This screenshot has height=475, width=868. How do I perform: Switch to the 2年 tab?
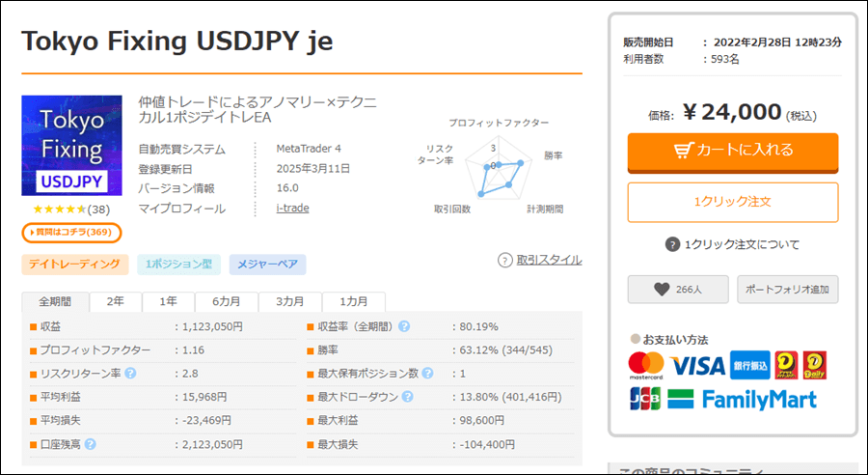point(115,301)
